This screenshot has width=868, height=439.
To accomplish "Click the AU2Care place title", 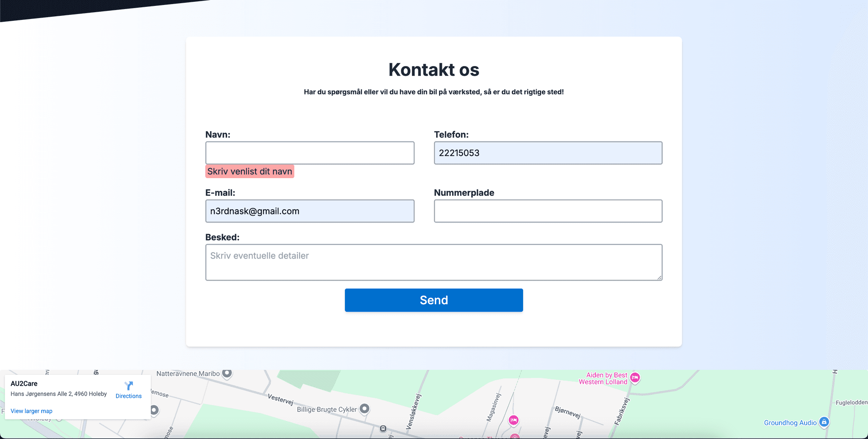I will pyautogui.click(x=24, y=383).
